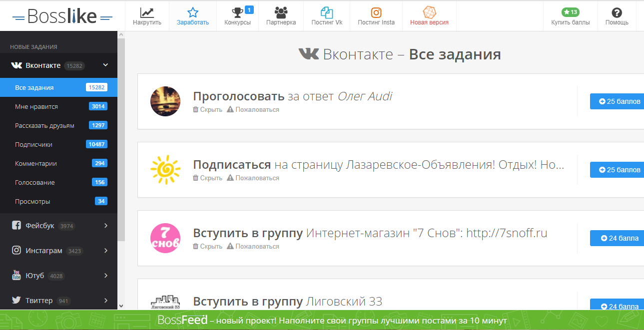The width and height of the screenshot is (644, 330).
Task: Open the Bosslike logo home link
Action: coord(62,17)
